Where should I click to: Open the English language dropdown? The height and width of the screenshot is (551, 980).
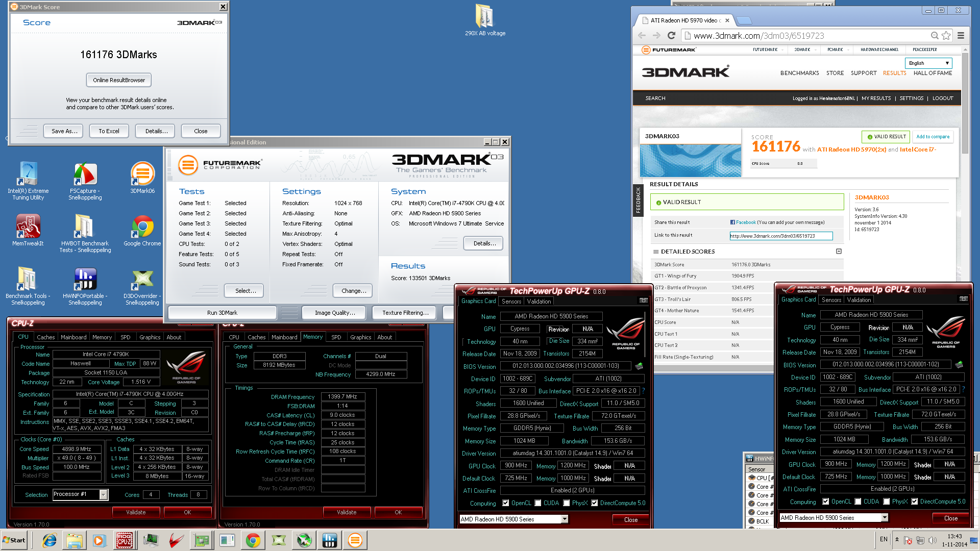(929, 63)
